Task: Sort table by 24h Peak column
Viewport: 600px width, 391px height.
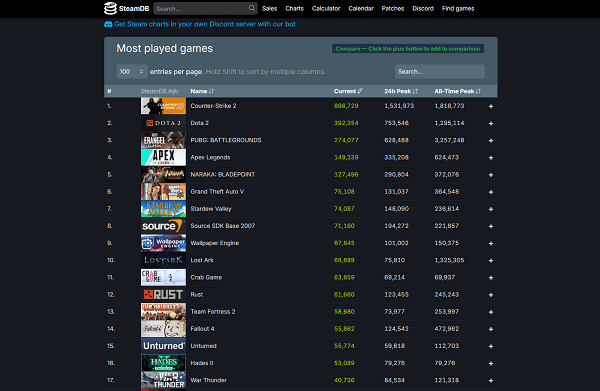Action: point(401,91)
